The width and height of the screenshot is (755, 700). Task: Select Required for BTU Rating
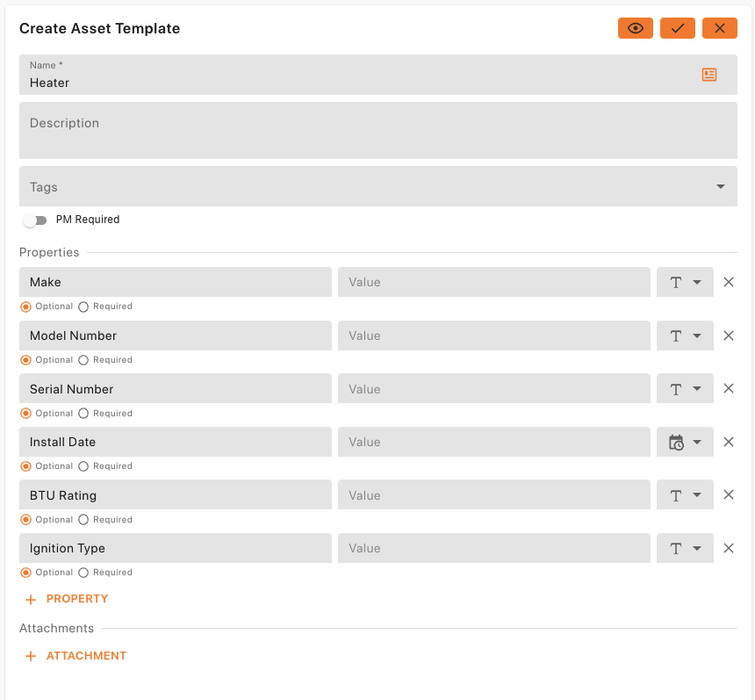click(83, 520)
